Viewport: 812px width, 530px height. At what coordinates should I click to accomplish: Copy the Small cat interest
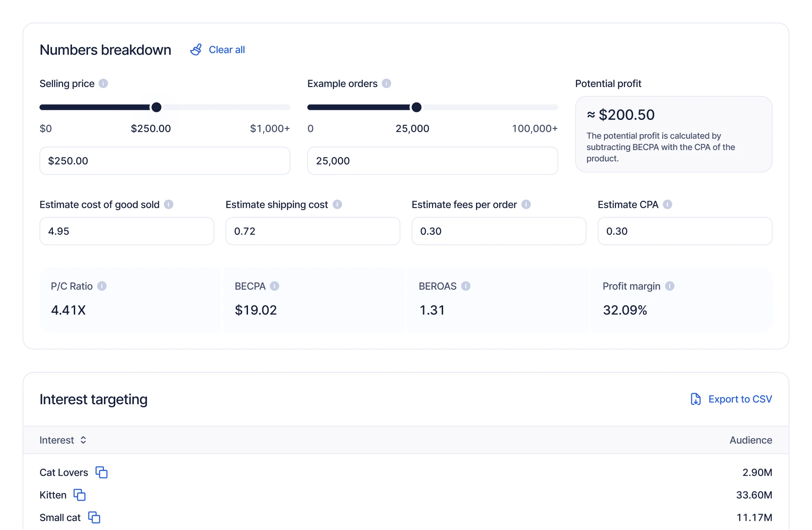(x=94, y=518)
